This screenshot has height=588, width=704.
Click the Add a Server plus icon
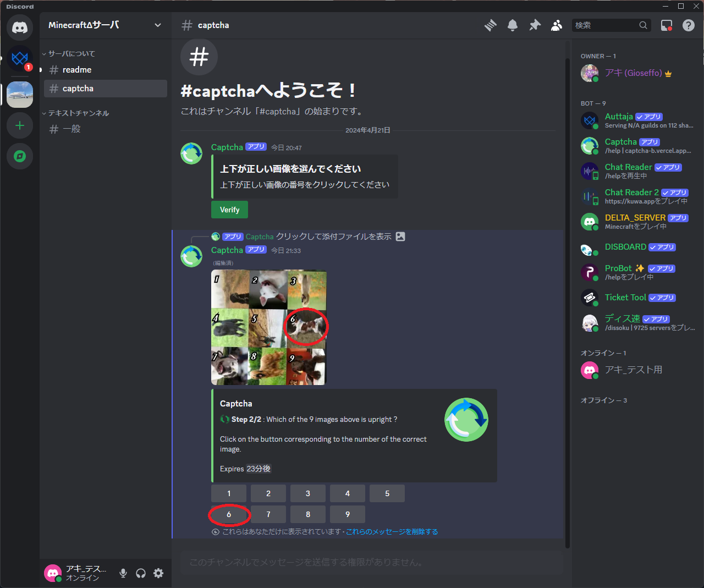[20, 126]
